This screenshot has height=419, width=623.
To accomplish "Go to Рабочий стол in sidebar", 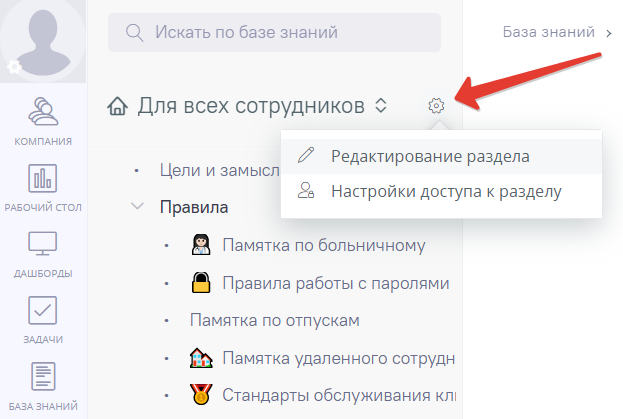I will pos(43,188).
